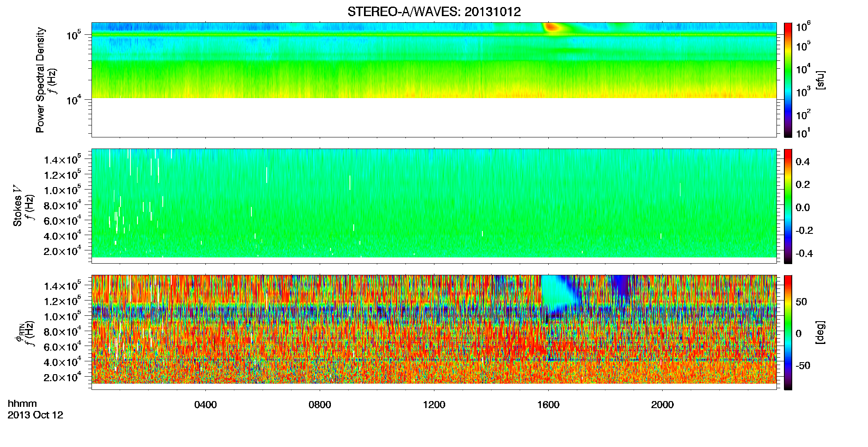Click the 2013 Oct 12 date label
The image size is (868, 447).
tap(35, 415)
